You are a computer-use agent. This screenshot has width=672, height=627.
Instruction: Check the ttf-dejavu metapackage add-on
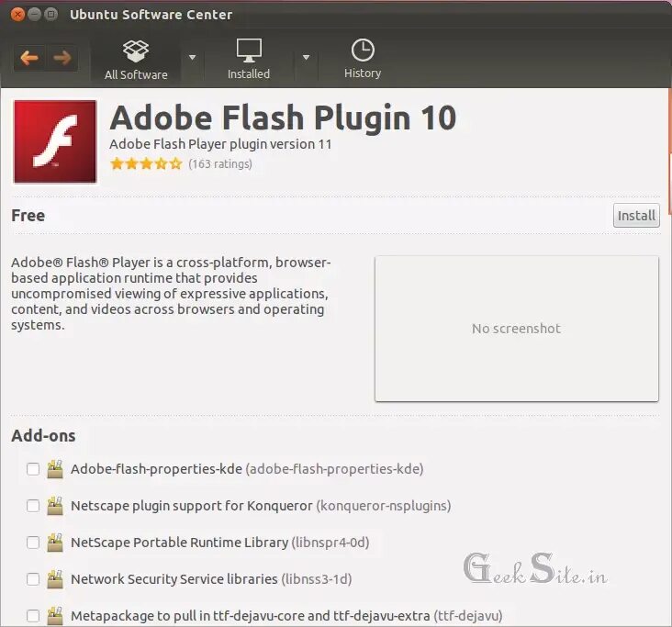pos(33,616)
